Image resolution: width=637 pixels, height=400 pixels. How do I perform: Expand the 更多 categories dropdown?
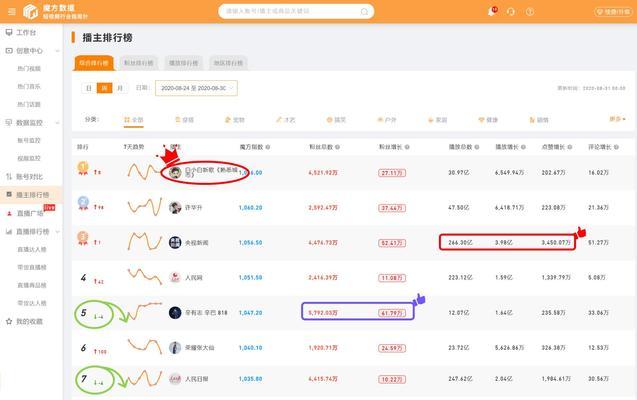pos(617,119)
